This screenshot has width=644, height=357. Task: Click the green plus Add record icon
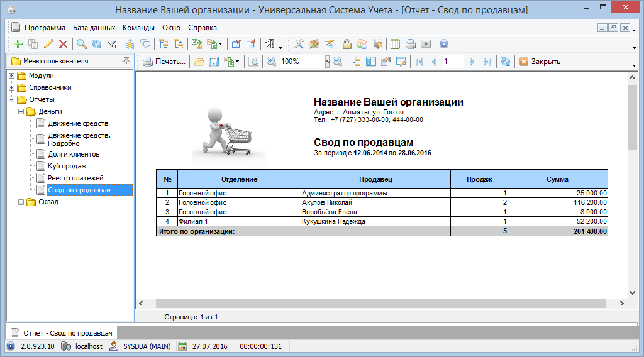(x=18, y=44)
